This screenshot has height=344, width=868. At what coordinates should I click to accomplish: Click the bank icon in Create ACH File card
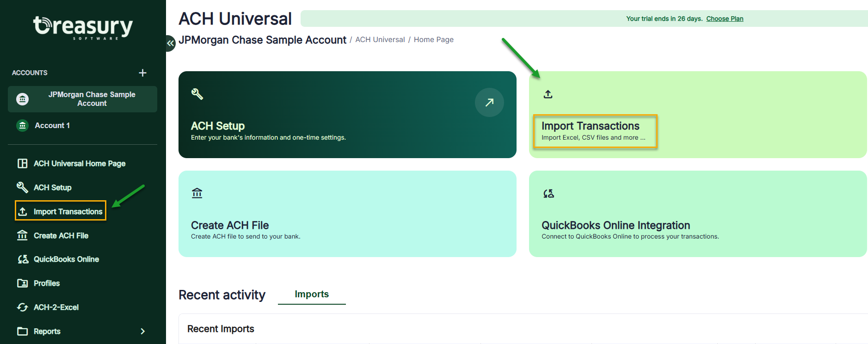197,193
